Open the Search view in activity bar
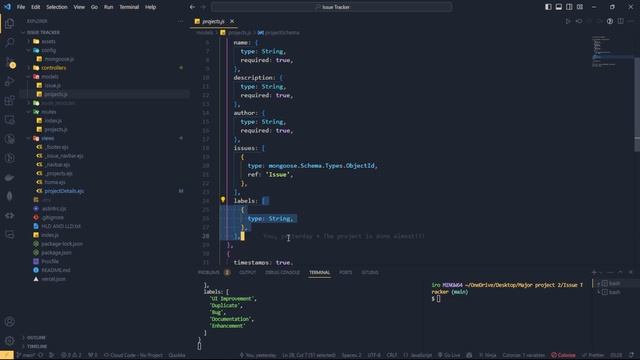Screen dimensions: 640x360 [9, 42]
